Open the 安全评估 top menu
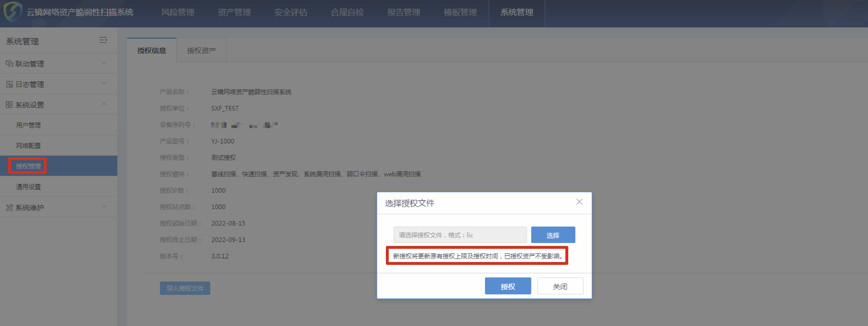The image size is (868, 326). pos(291,12)
